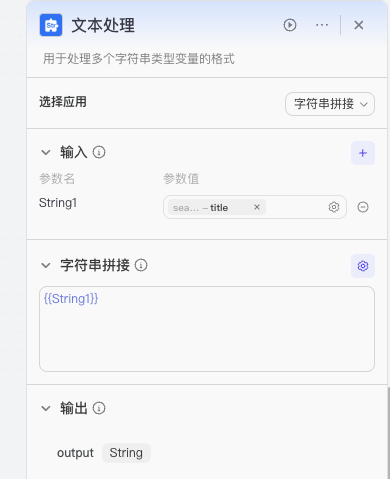Show info tooltip for 输入

99,152
